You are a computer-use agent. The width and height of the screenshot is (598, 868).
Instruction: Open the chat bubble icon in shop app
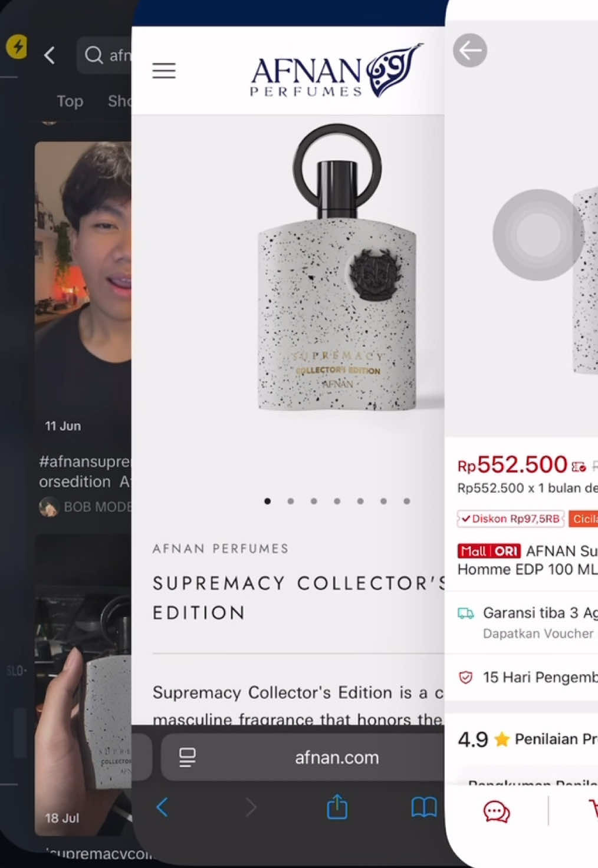[x=497, y=812]
